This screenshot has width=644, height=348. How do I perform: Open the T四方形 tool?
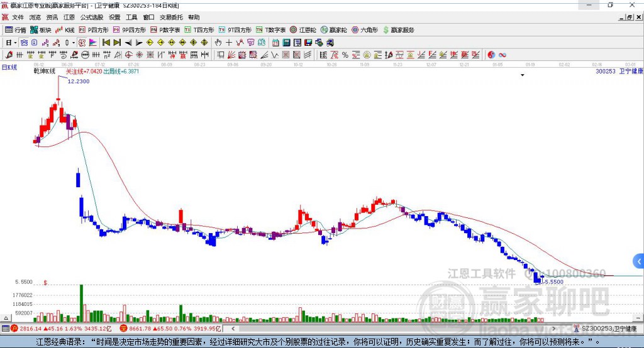(x=199, y=30)
